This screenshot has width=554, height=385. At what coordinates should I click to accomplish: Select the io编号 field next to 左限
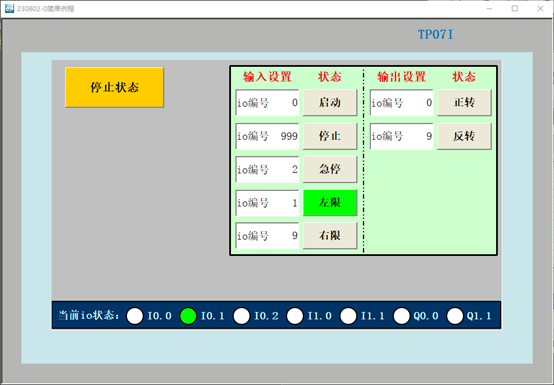(x=267, y=203)
